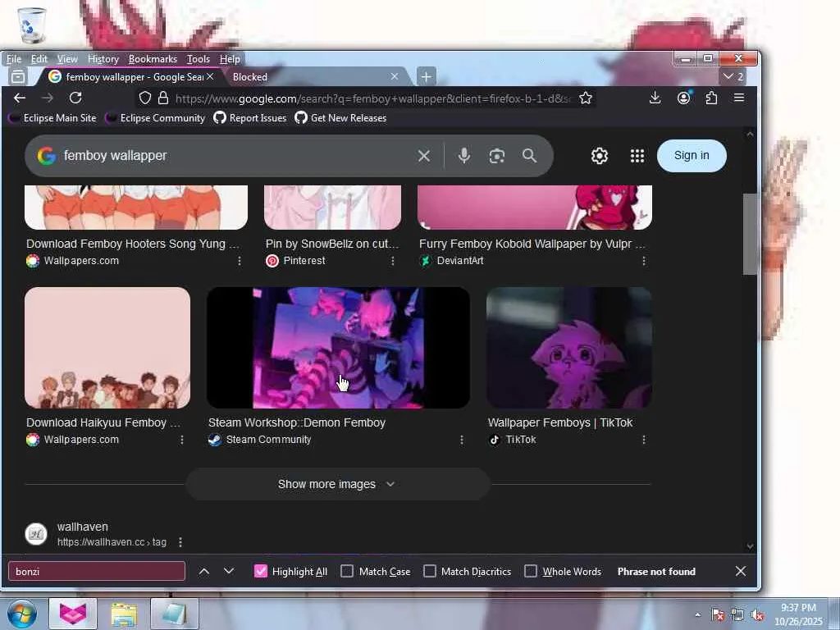Open the wallhaven search result link
840x630 pixels.
click(x=83, y=527)
